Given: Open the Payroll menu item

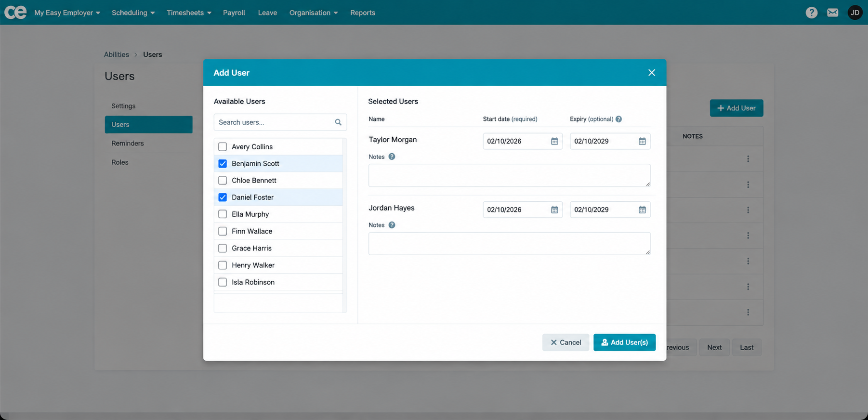Looking at the screenshot, I should click(234, 13).
